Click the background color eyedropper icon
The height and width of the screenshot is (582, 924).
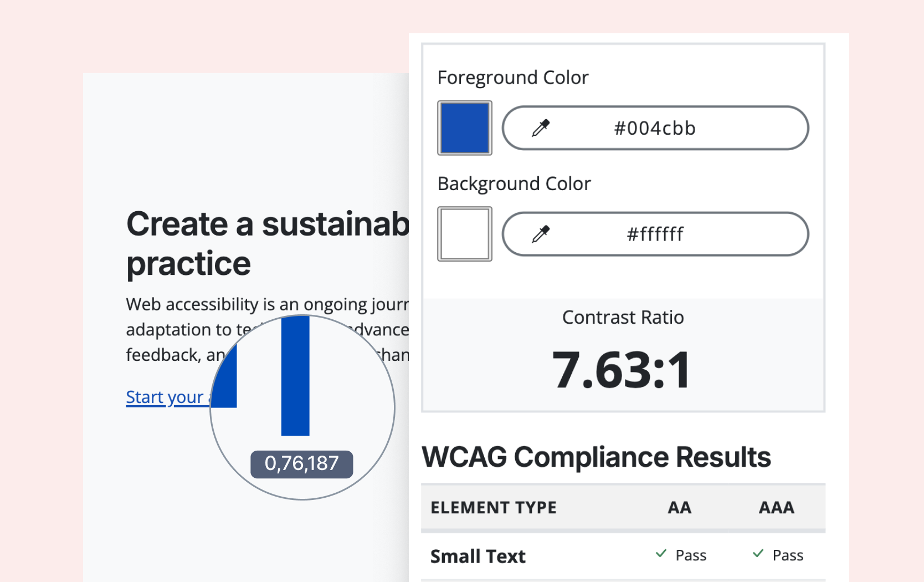[x=541, y=234]
